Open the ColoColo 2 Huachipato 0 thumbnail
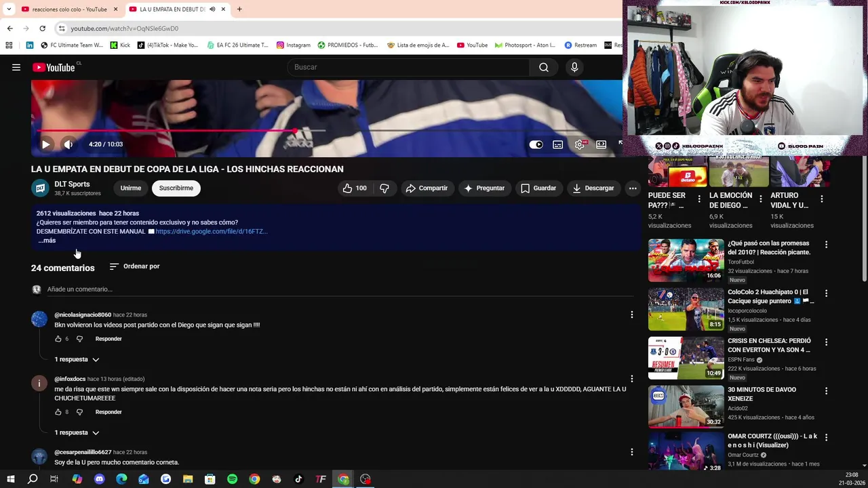This screenshot has width=868, height=488. (686, 309)
